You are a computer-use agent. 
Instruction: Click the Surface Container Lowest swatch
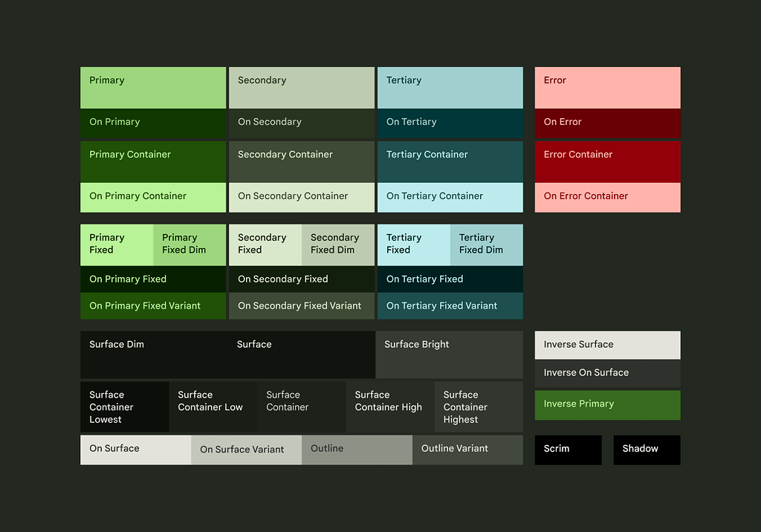pos(124,406)
